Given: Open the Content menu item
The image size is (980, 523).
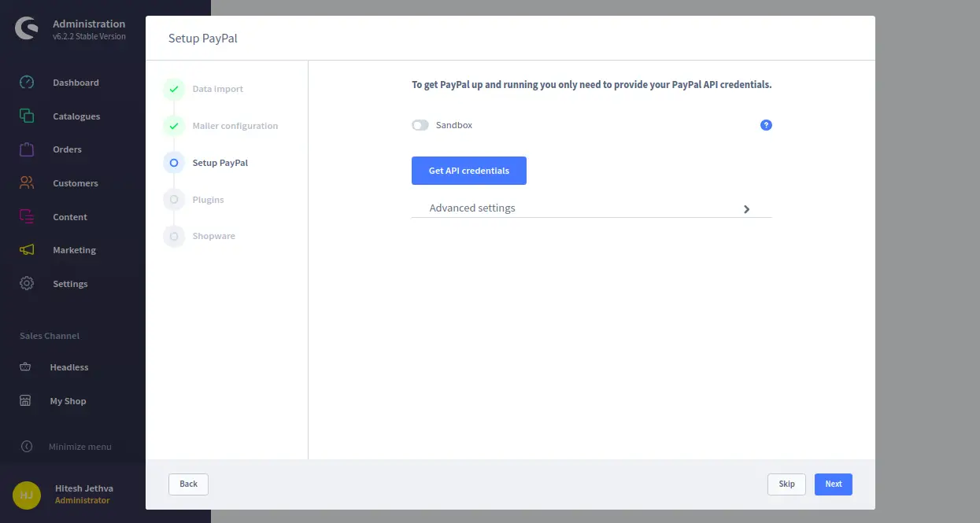Looking at the screenshot, I should click(70, 217).
